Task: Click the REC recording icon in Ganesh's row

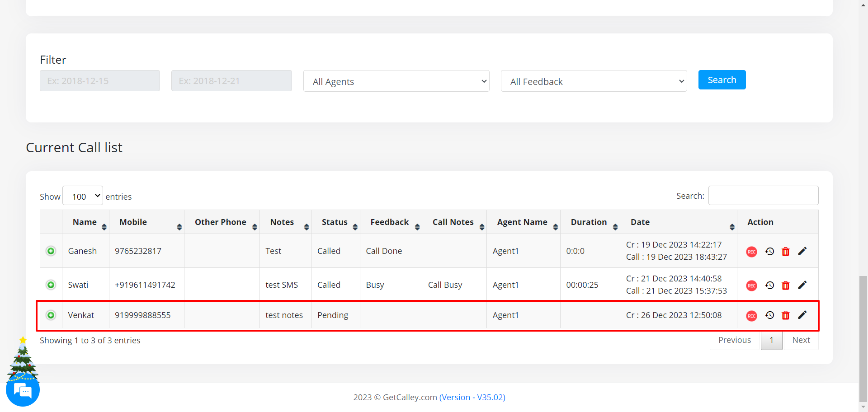Action: click(x=751, y=252)
